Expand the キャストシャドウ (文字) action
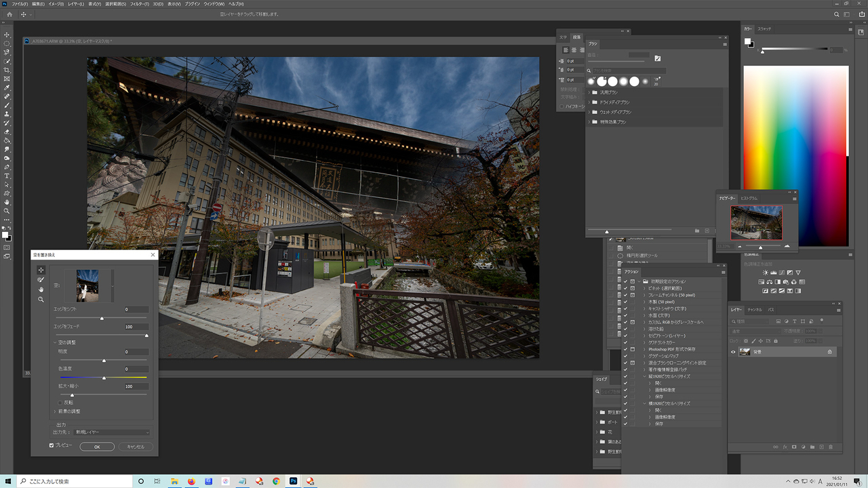The width and height of the screenshot is (868, 488). pyautogui.click(x=645, y=308)
